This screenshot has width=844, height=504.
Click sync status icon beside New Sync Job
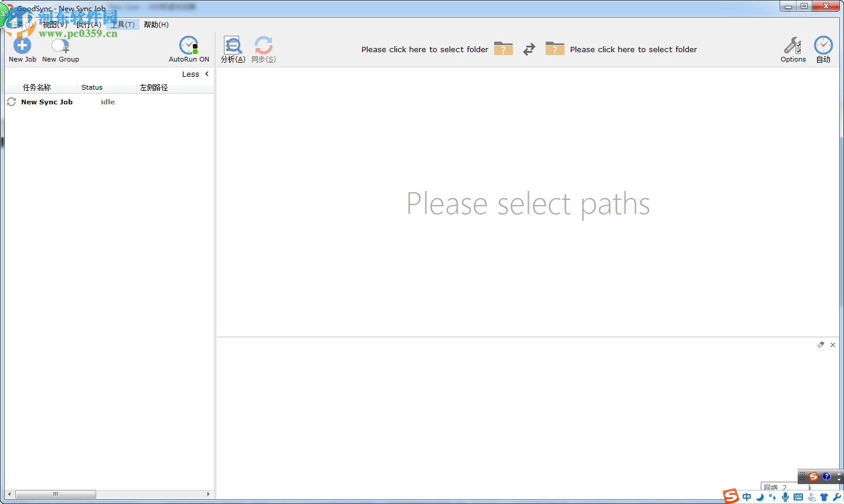[11, 102]
